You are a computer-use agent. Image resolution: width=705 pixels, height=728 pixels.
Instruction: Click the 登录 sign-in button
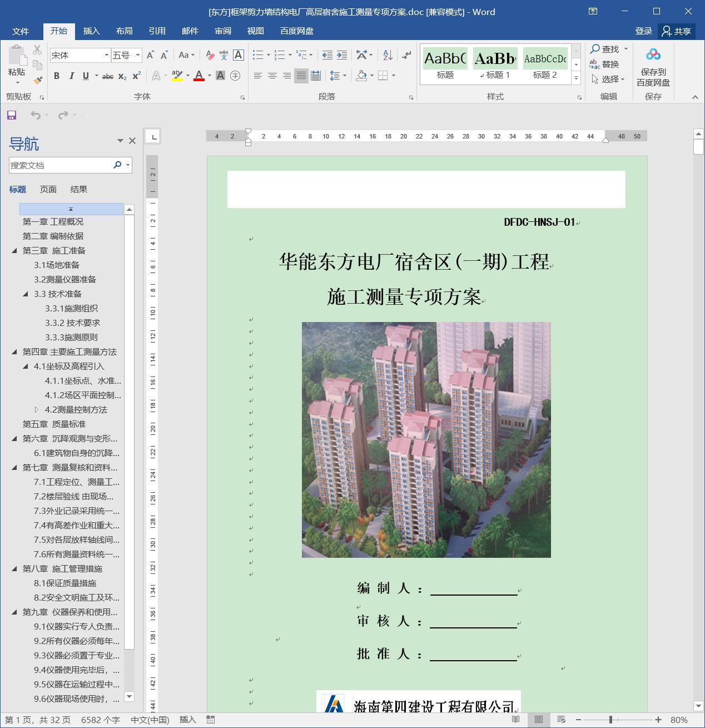(x=643, y=31)
